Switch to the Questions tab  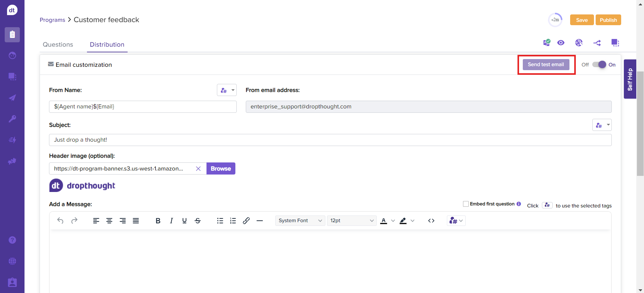(x=58, y=45)
